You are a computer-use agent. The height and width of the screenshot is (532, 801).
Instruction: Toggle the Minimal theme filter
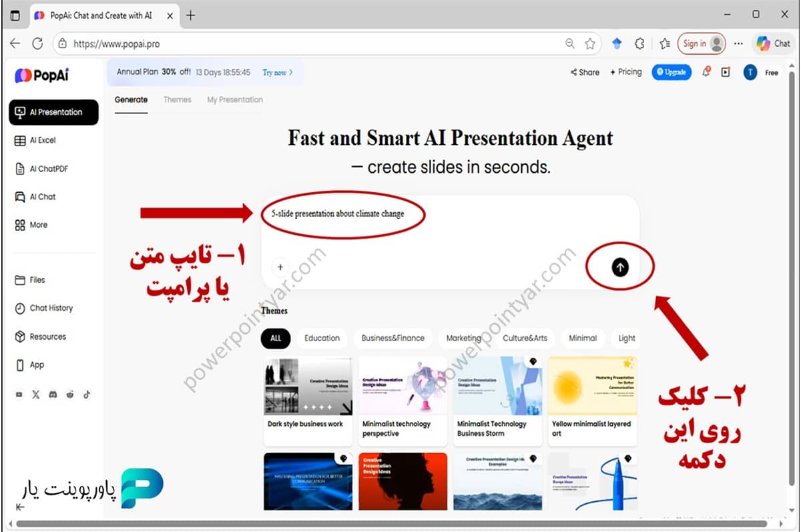583,338
